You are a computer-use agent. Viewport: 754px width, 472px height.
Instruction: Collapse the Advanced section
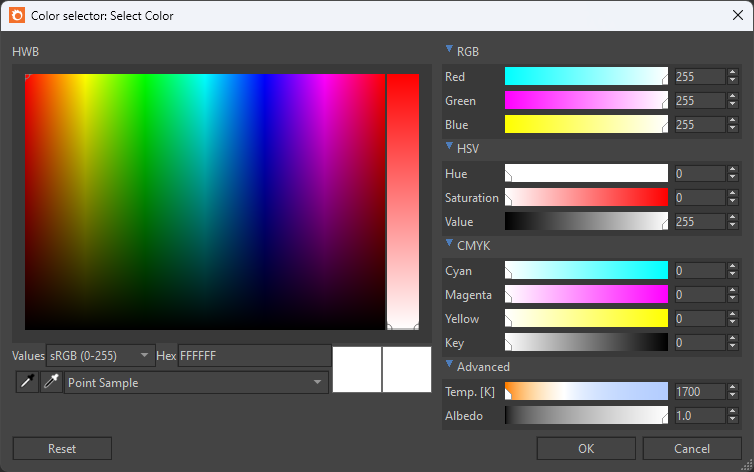(449, 365)
